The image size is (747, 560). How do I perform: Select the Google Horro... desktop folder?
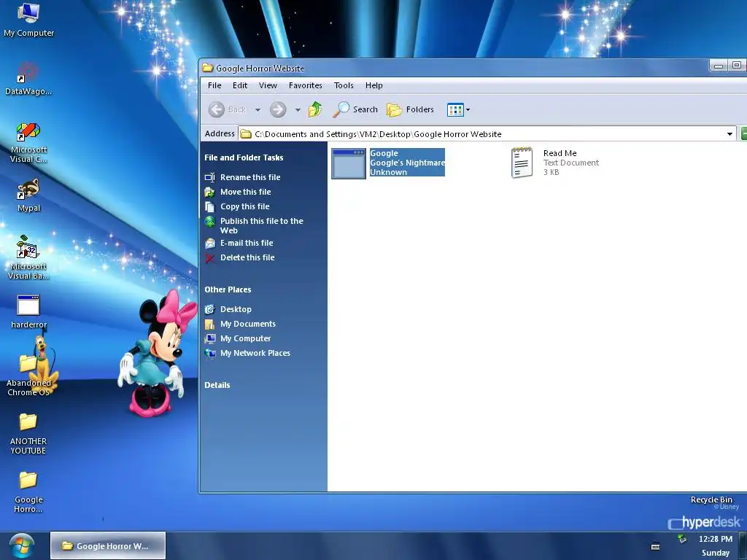[x=28, y=492]
